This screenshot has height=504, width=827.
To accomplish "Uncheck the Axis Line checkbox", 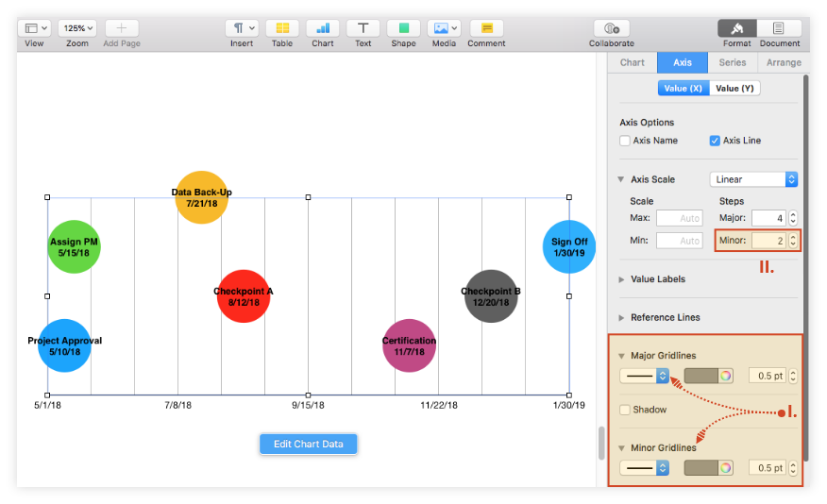I will click(x=716, y=141).
